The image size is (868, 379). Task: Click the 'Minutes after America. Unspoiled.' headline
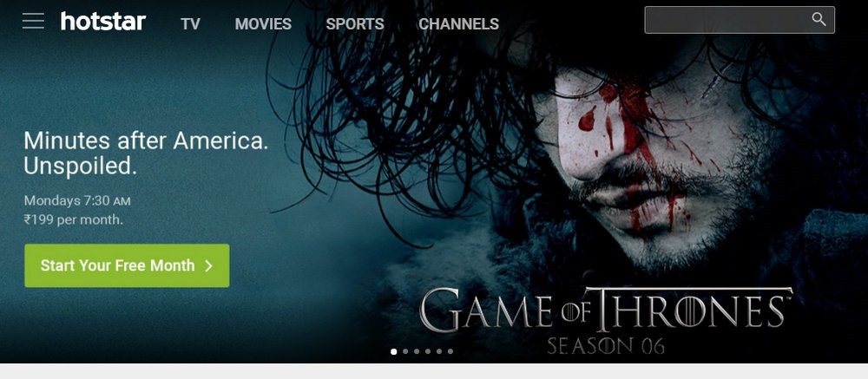(x=146, y=153)
